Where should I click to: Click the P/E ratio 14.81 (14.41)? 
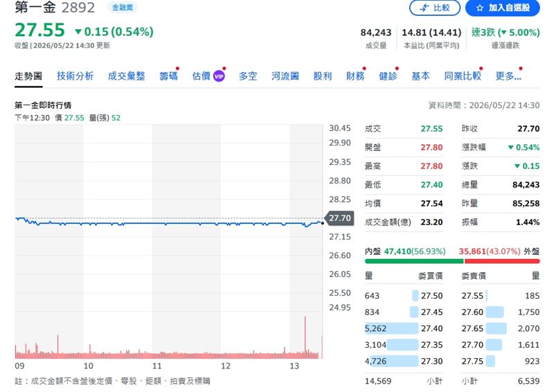pyautogui.click(x=431, y=33)
